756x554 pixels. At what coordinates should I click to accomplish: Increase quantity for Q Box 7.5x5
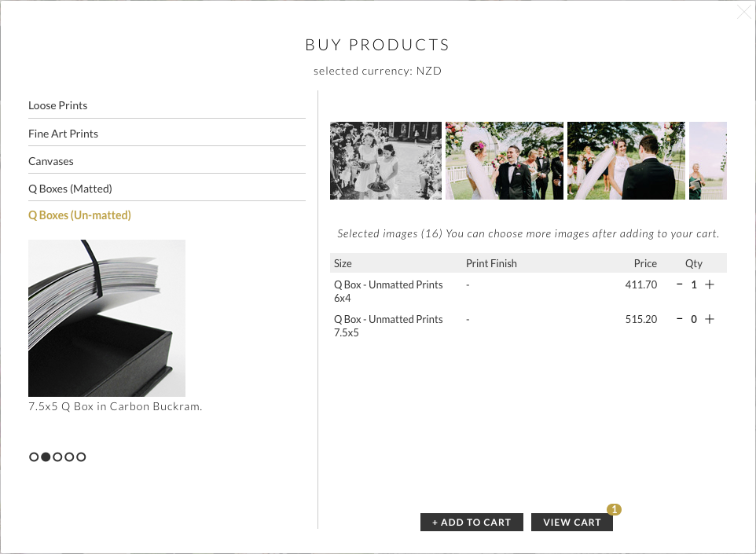tap(710, 319)
